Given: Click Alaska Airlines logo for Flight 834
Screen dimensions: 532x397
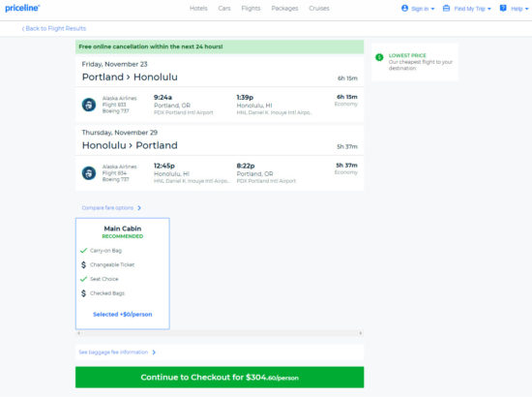Looking at the screenshot, I should tap(89, 173).
